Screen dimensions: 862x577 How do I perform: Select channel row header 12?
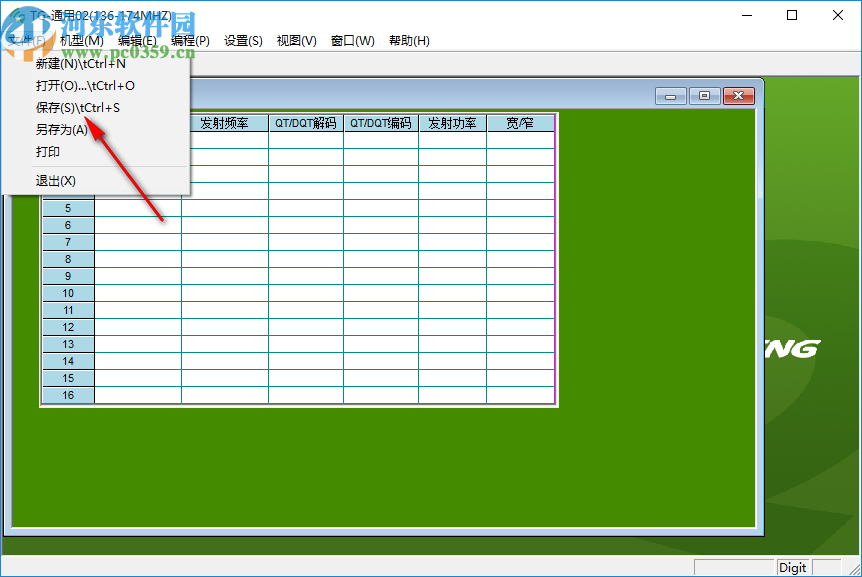tap(68, 328)
